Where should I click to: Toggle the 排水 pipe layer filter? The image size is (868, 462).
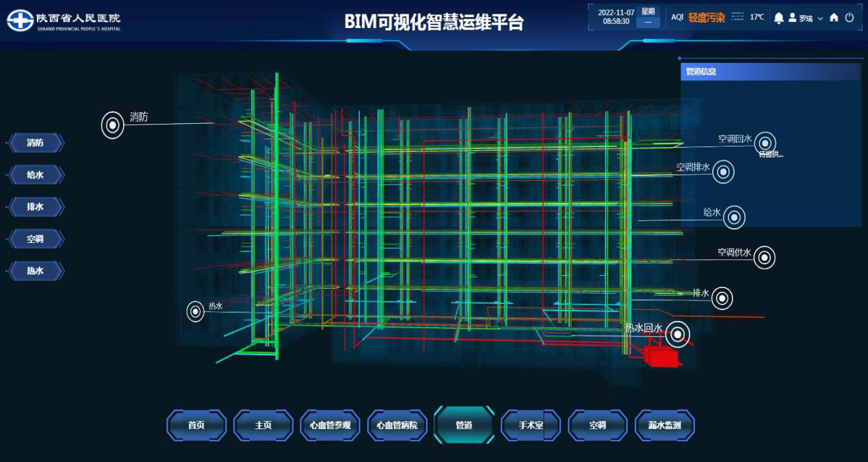pos(36,207)
